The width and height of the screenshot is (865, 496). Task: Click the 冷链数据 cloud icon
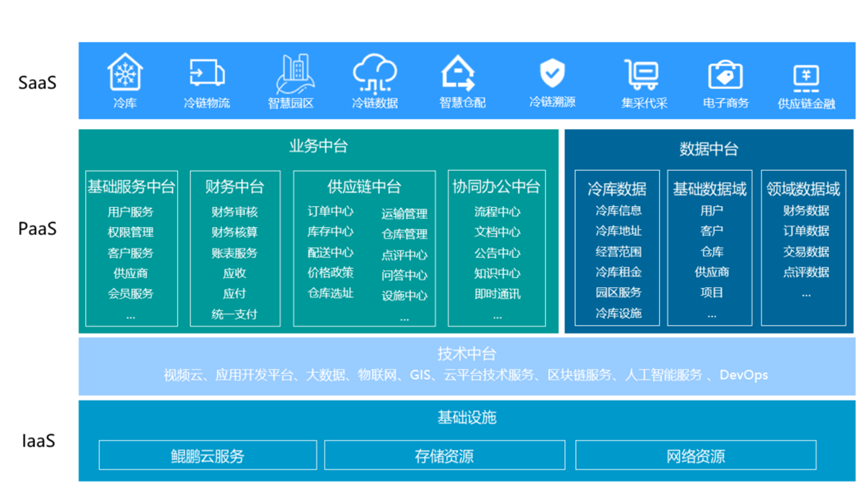pos(375,73)
